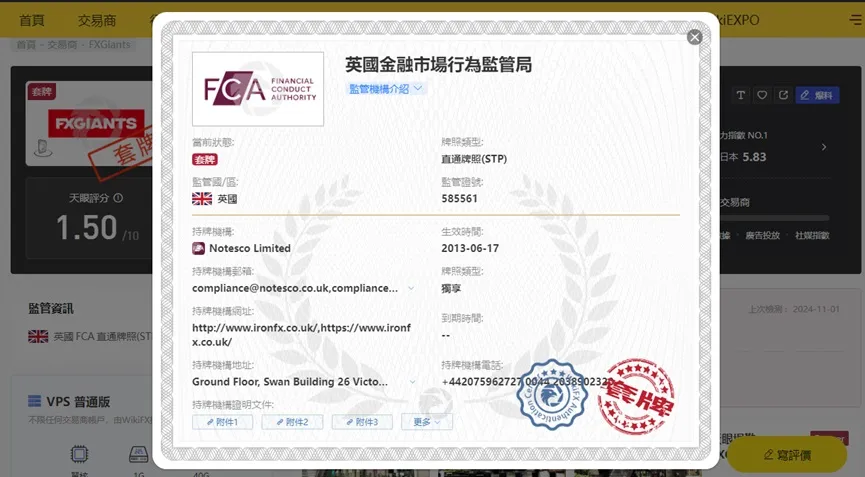The width and height of the screenshot is (865, 477).
Task: Click the heart favorite icon
Action: pyautogui.click(x=762, y=95)
